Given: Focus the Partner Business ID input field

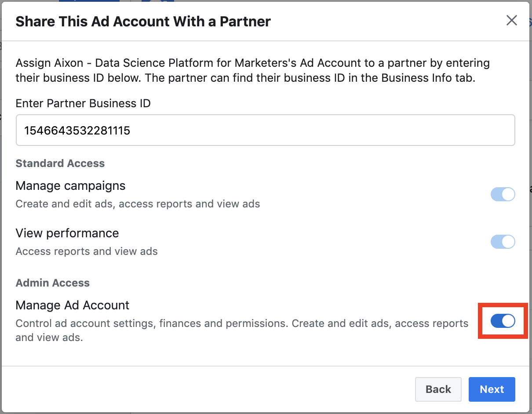Looking at the screenshot, I should [x=308, y=130].
